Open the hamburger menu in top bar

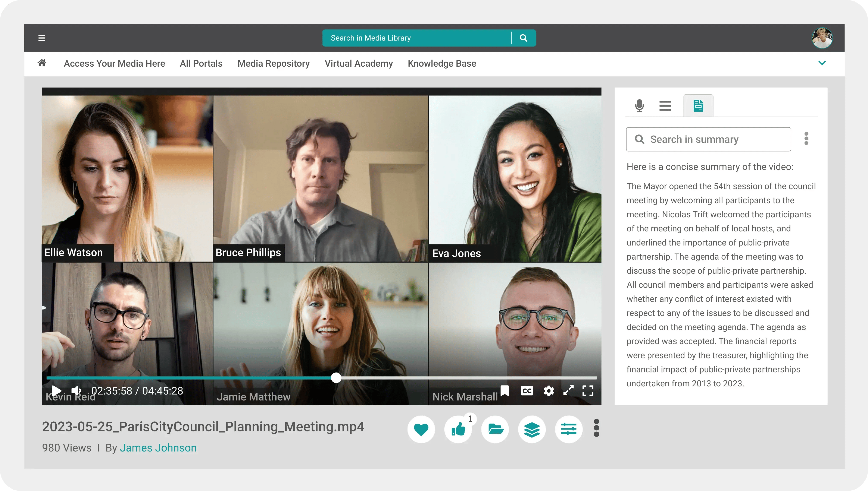[42, 38]
